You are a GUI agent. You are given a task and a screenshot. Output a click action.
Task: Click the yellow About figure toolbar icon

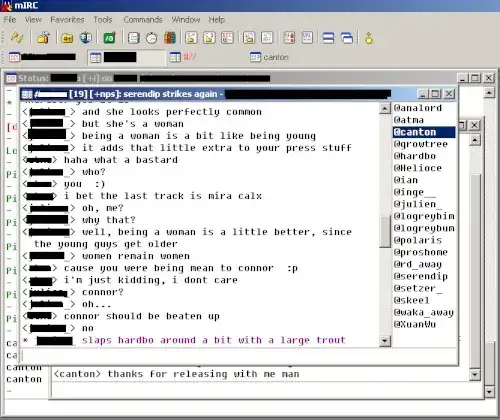368,38
